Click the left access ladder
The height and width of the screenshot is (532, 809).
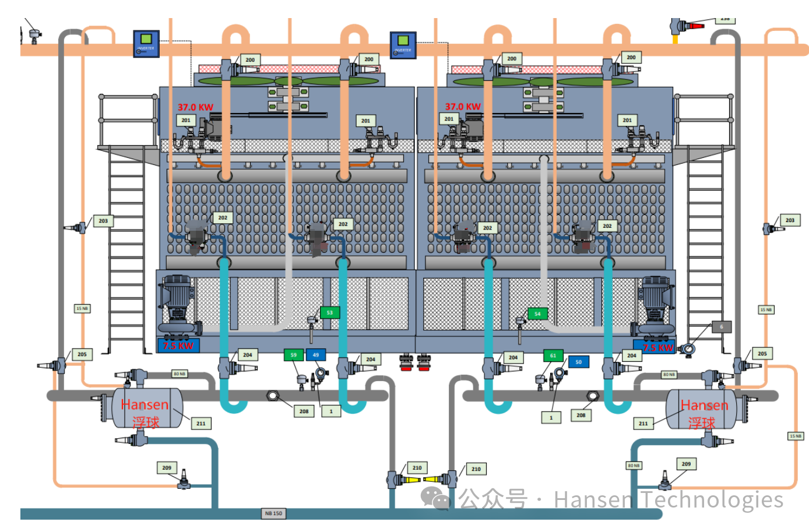[x=126, y=251]
